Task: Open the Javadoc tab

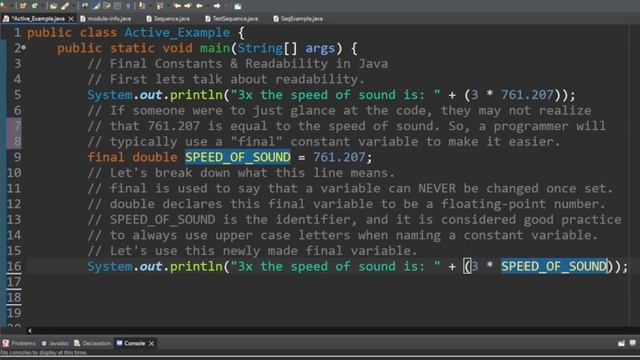Action: coord(55,343)
